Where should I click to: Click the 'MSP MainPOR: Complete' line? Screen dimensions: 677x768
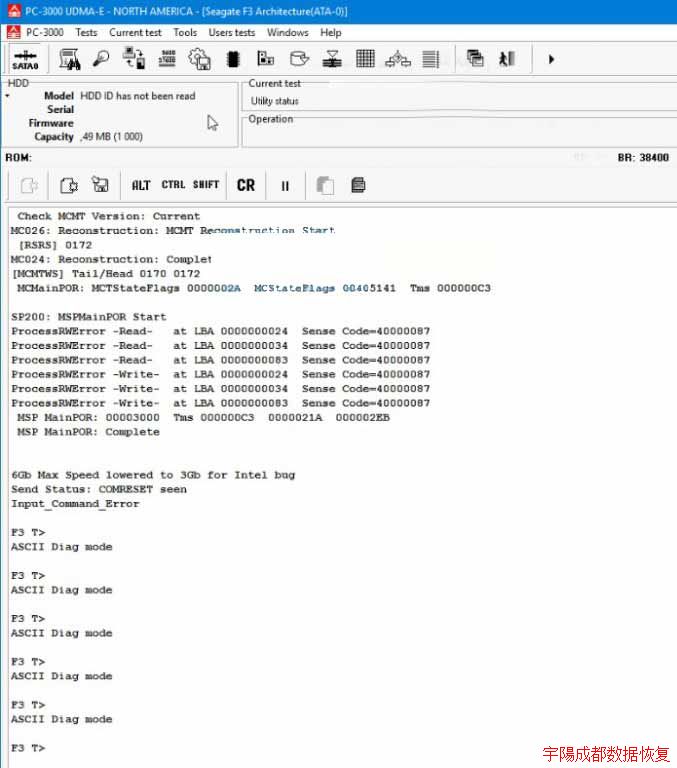(88, 432)
